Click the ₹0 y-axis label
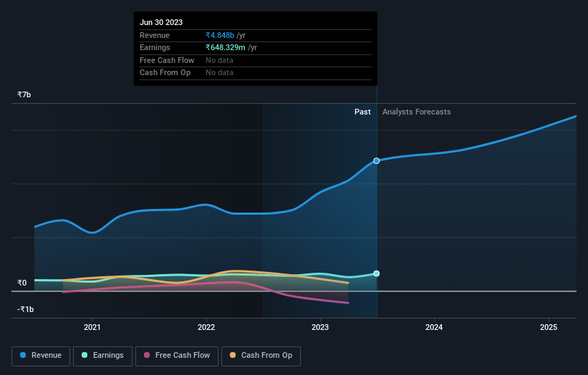This screenshot has height=375, width=588. [22, 283]
